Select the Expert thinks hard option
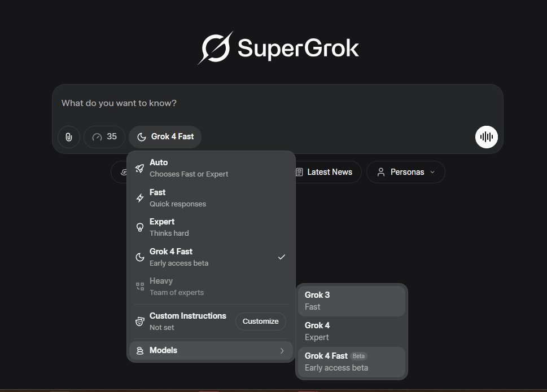The image size is (547, 392). 211,227
